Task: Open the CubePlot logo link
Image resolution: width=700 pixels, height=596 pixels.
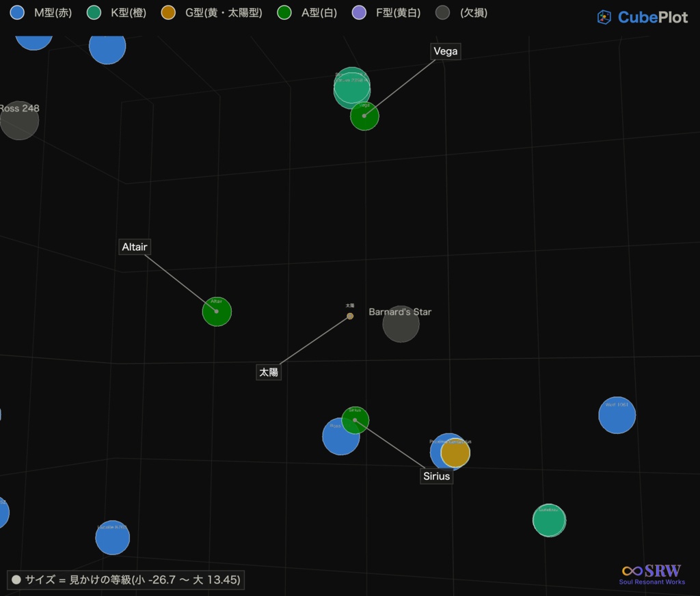Action: pos(643,17)
